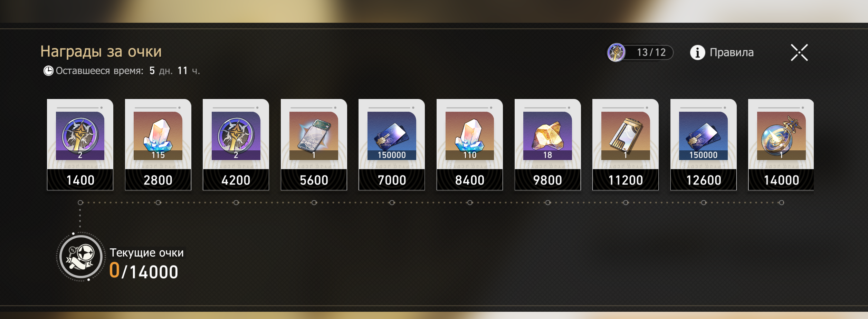Viewport: 868px width, 319px height.
Task: Click the info icon beside Правила
Action: [x=697, y=53]
